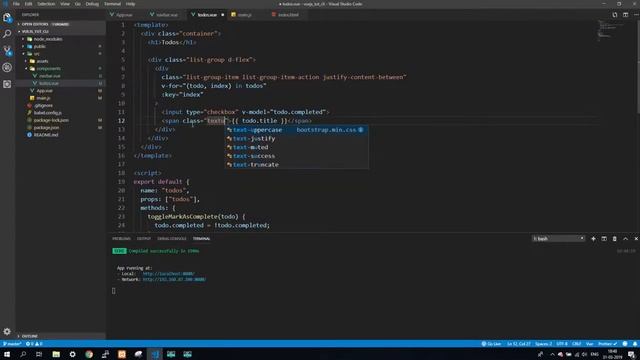The width and height of the screenshot is (640, 360).
Task: Click the master git branch in status bar
Action: (11, 344)
